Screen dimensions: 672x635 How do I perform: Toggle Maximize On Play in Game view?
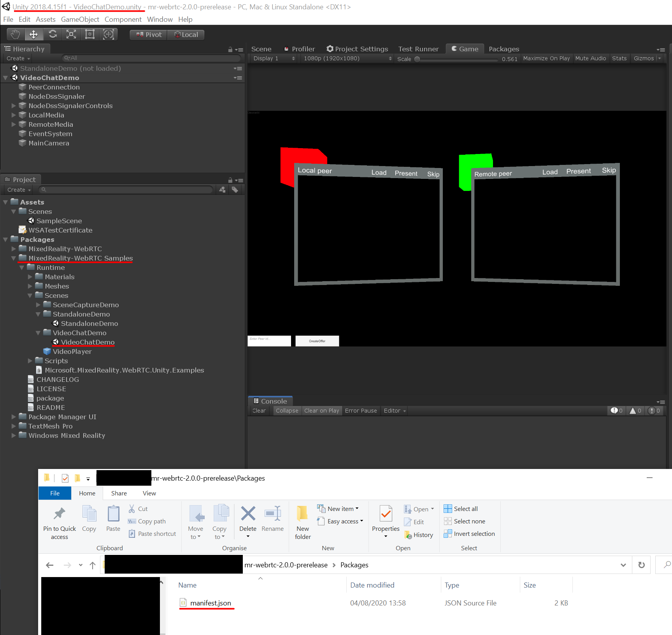tap(546, 58)
